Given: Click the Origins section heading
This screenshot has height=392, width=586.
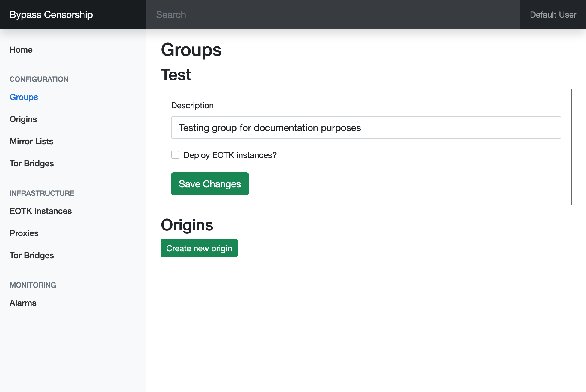Looking at the screenshot, I should [187, 225].
